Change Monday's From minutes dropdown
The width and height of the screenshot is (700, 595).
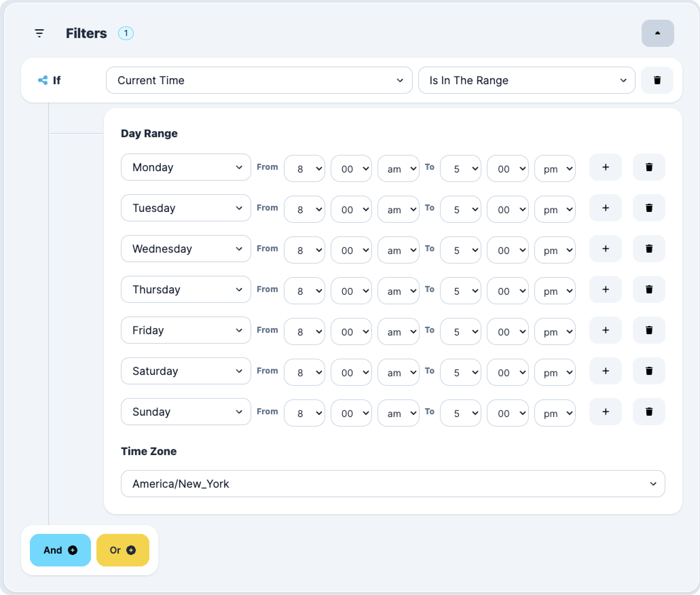click(x=351, y=168)
